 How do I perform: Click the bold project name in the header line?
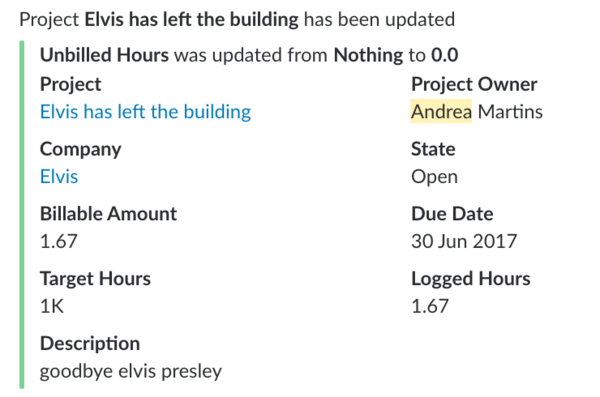[191, 19]
